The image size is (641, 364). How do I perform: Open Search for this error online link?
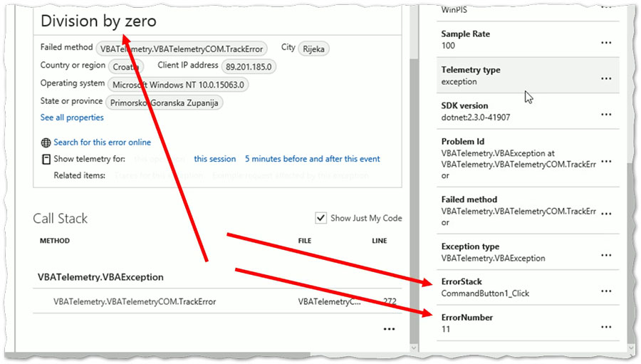point(102,142)
